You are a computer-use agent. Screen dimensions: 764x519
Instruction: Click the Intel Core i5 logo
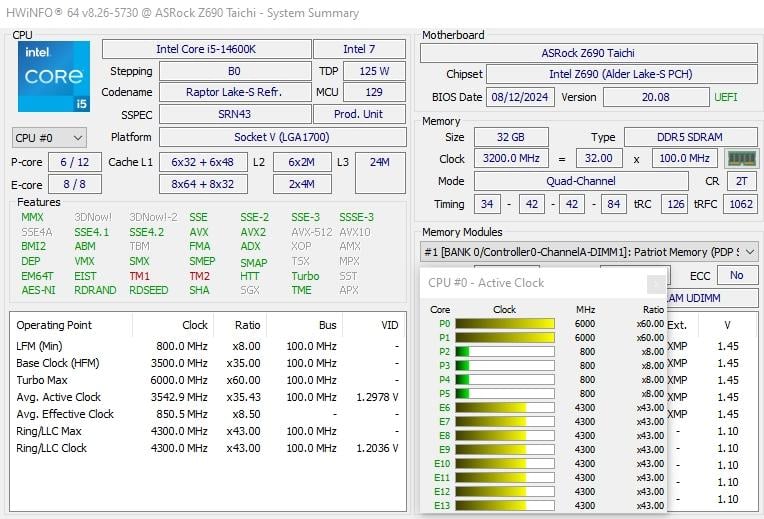coord(54,76)
